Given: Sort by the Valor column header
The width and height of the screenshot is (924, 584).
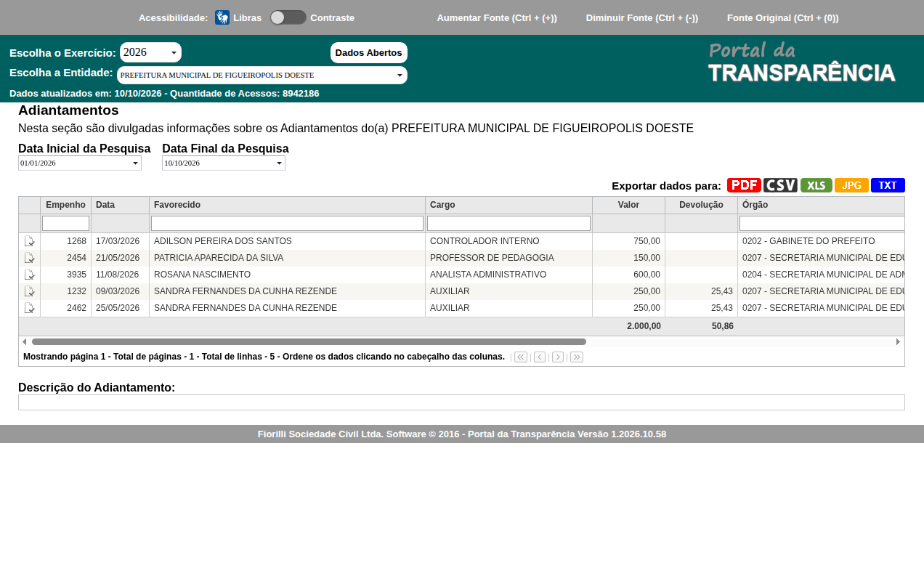Looking at the screenshot, I should point(628,205).
